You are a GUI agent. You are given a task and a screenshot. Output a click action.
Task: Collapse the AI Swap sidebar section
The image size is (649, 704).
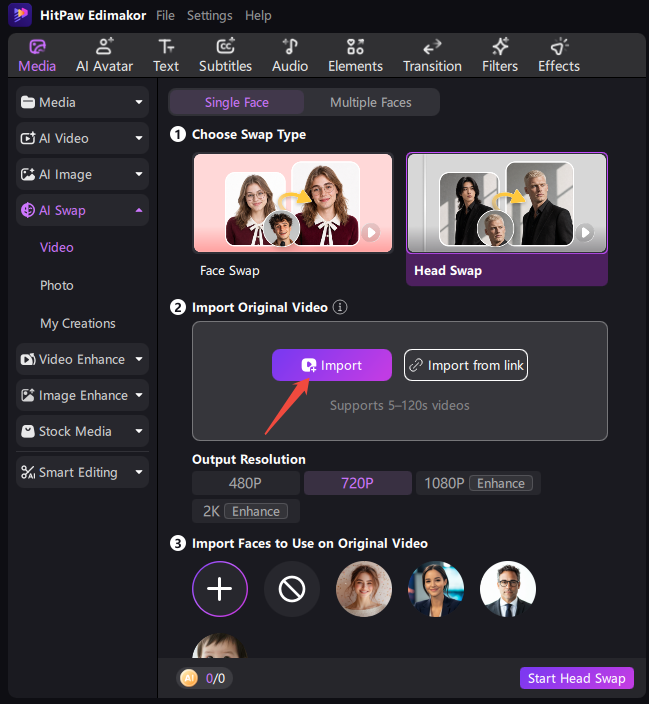(x=82, y=210)
